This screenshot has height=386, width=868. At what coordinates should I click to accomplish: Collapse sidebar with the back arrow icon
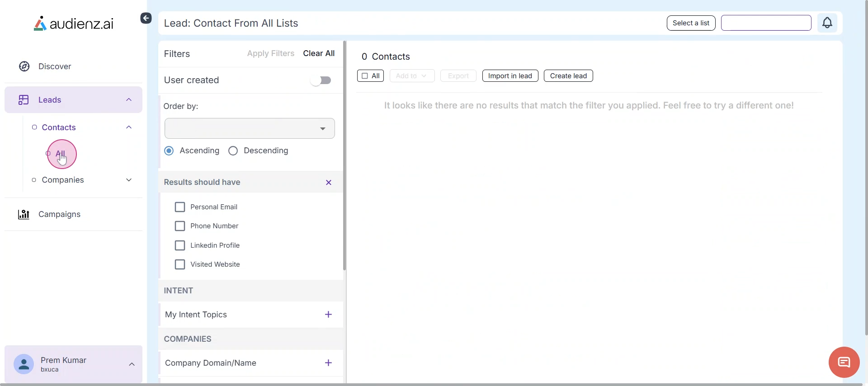click(x=146, y=18)
